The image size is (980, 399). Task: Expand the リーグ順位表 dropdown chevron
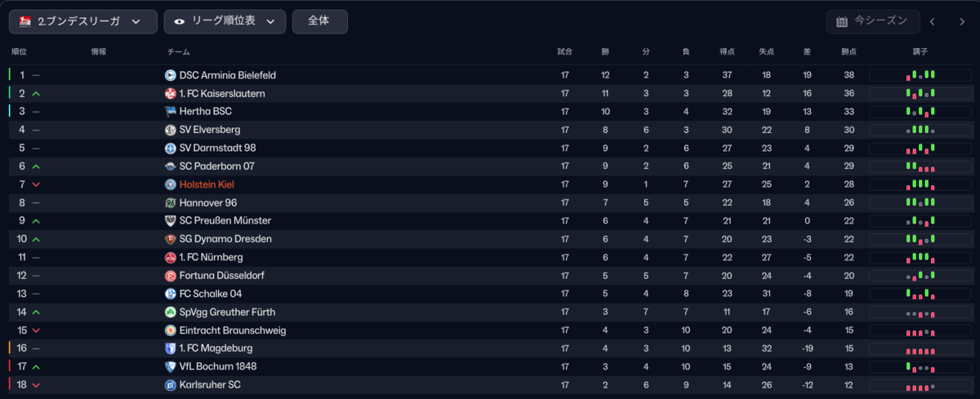(270, 22)
